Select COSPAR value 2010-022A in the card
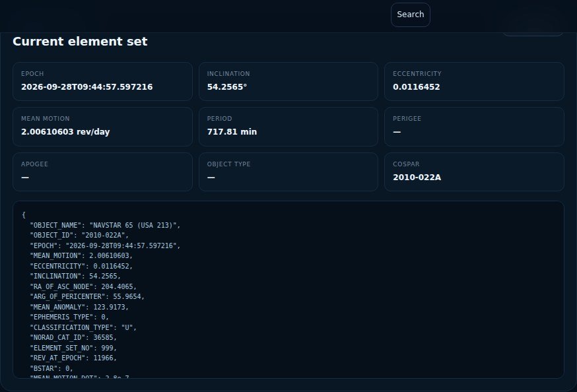The width and height of the screenshot is (577, 392). [x=417, y=178]
